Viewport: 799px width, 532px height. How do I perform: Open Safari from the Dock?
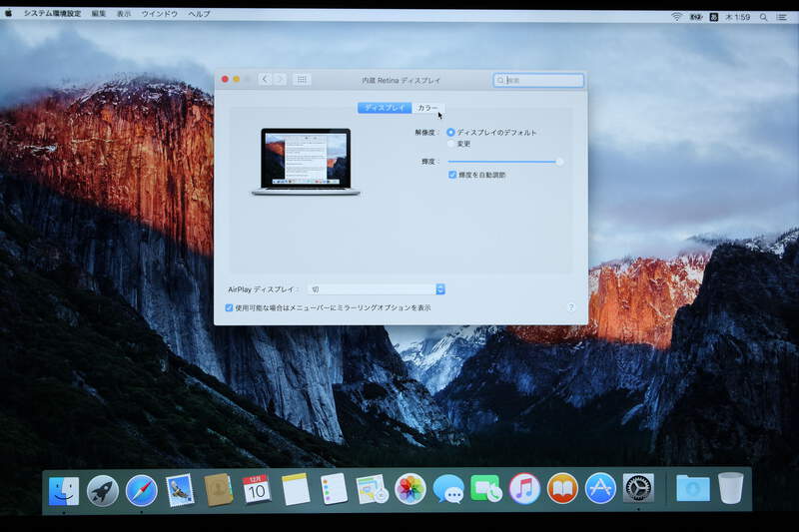coord(141,489)
